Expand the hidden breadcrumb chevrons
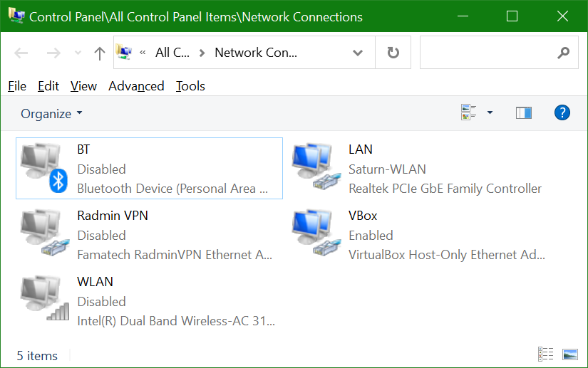This screenshot has width=588, height=368. [x=143, y=53]
